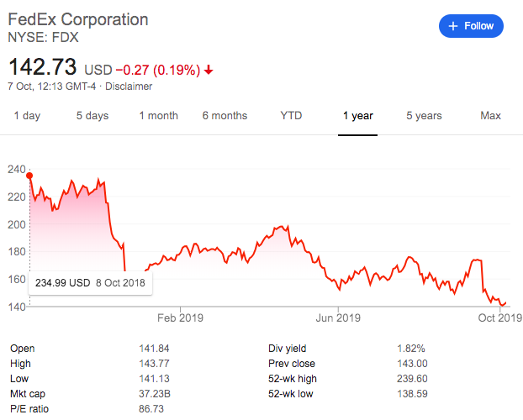Switch to the 5 days tab

[x=92, y=116]
